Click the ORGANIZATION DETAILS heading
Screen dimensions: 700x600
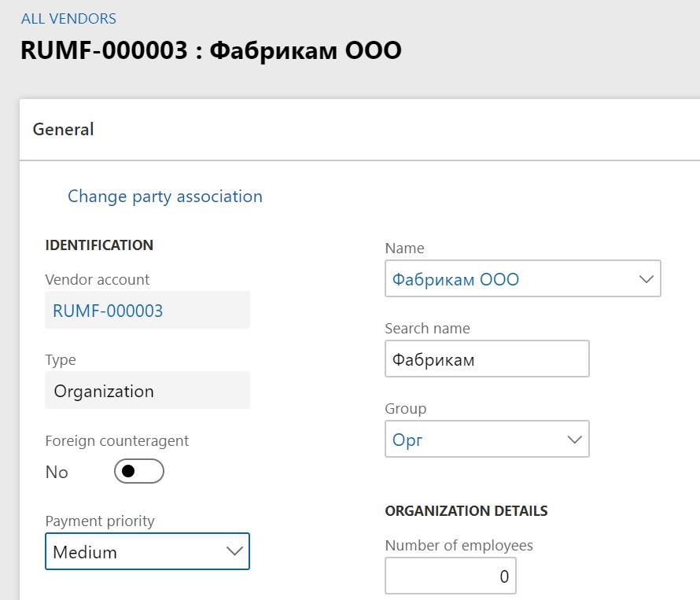click(466, 511)
